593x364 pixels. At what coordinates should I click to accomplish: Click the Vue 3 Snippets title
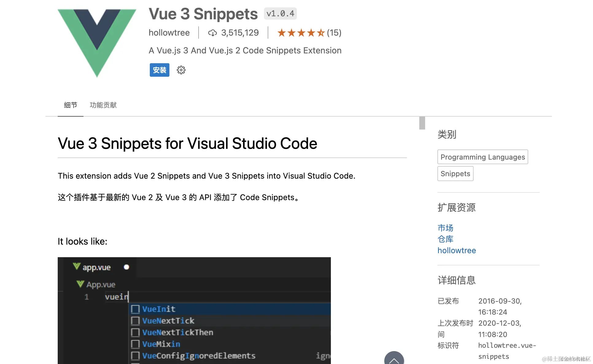203,14
